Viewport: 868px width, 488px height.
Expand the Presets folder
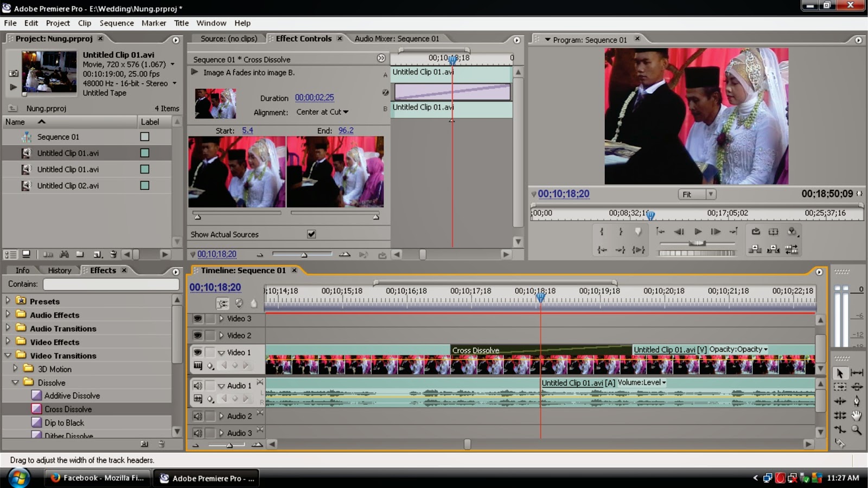8,300
